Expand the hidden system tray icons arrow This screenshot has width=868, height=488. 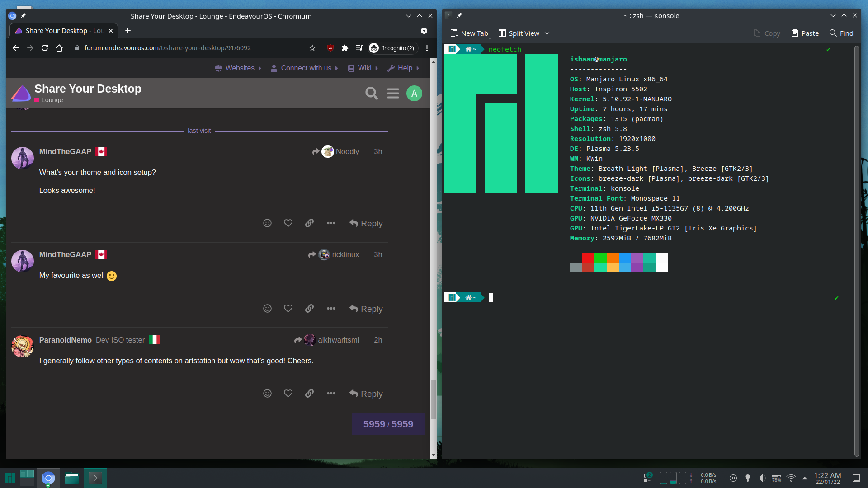tap(805, 478)
